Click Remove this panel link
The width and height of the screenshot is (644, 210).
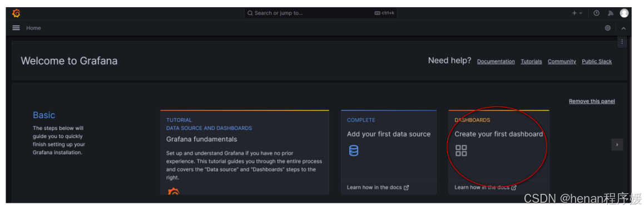click(592, 101)
